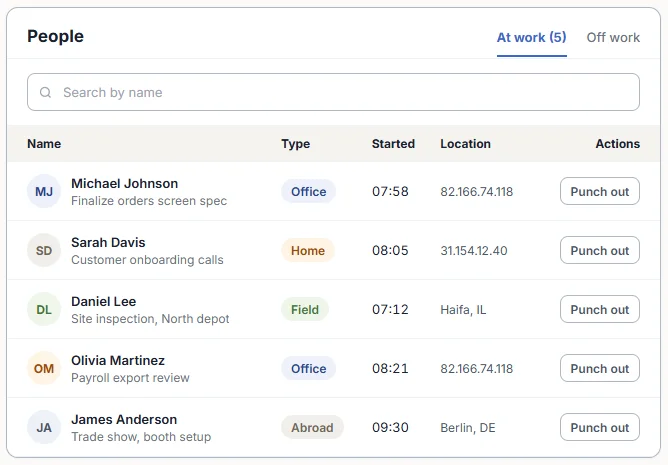Click 'Site inspection, North depot' note
The width and height of the screenshot is (668, 465).
(150, 319)
